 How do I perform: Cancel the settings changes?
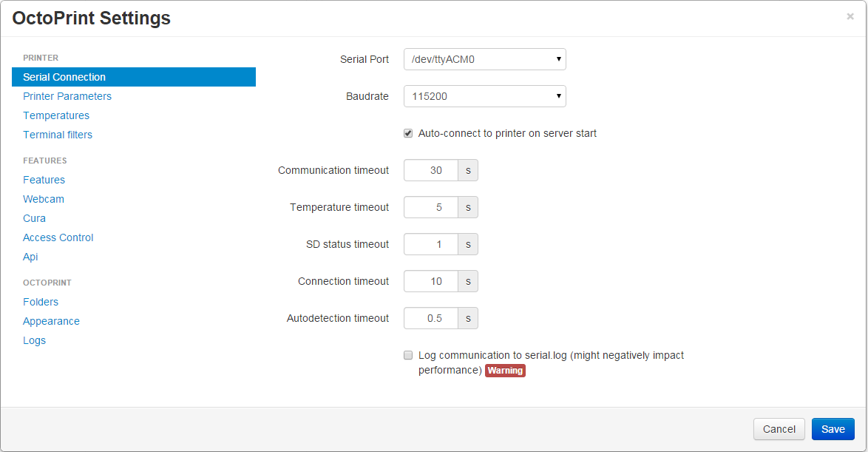point(779,429)
